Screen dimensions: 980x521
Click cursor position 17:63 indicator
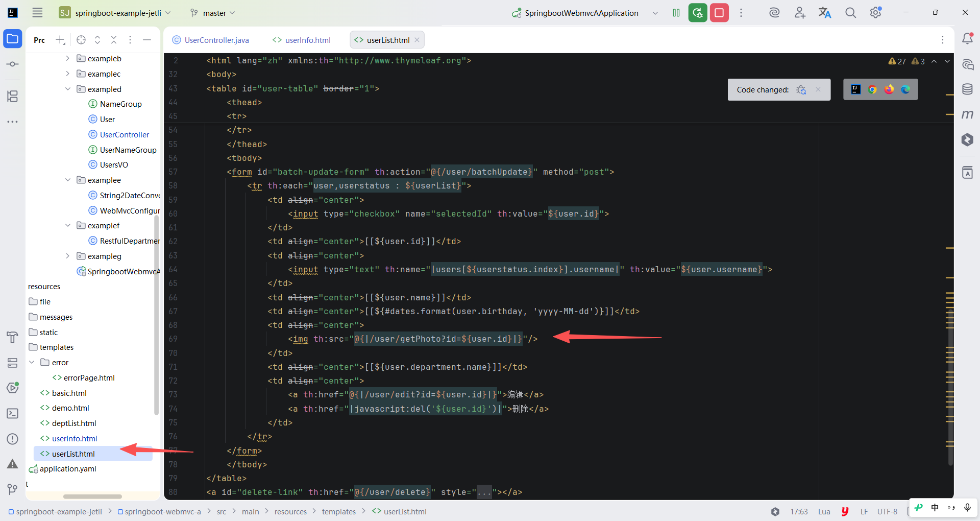[799, 511]
